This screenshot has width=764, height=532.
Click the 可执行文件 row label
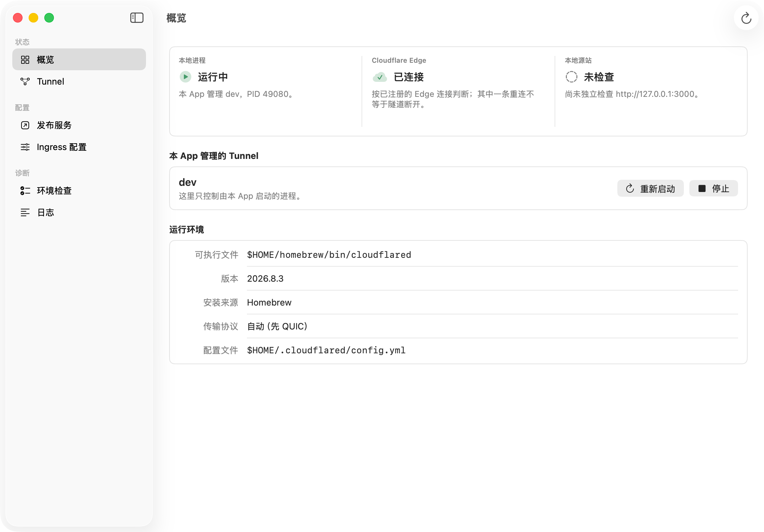217,255
